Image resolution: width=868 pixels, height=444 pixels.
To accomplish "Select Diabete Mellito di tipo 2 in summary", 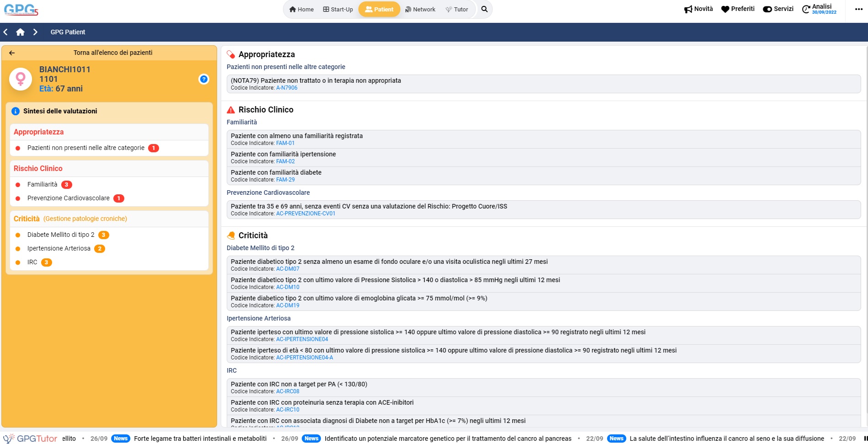I will (x=61, y=235).
